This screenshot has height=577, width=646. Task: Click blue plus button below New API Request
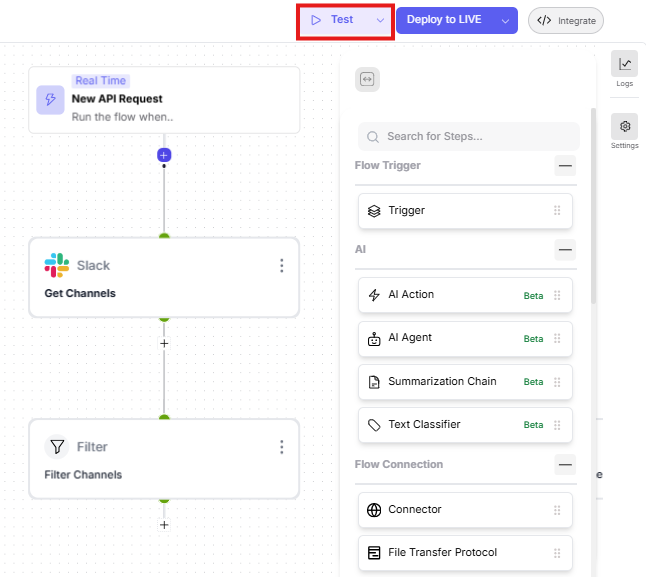coord(164,155)
